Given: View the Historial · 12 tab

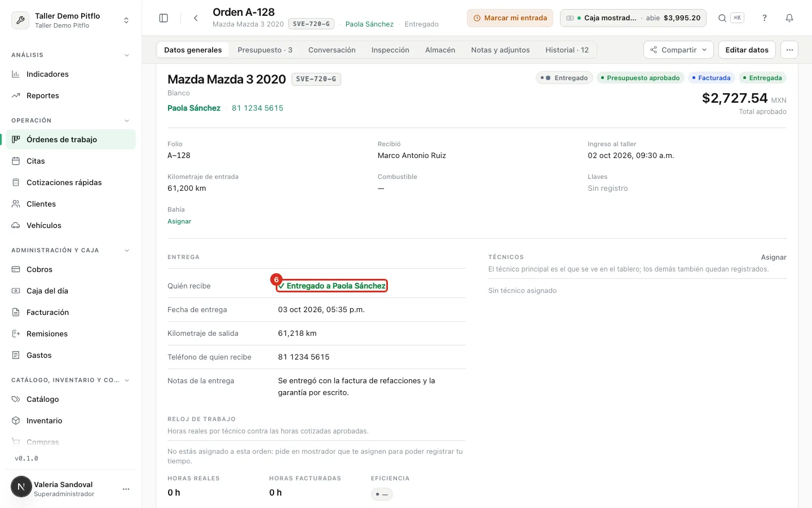Looking at the screenshot, I should pyautogui.click(x=567, y=50).
